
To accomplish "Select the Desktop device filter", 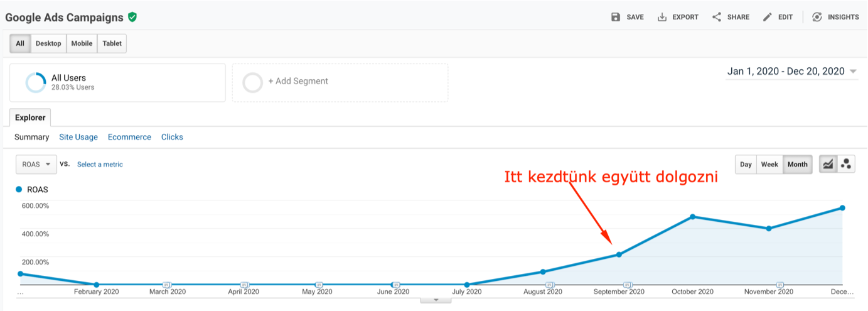I will click(x=48, y=43).
